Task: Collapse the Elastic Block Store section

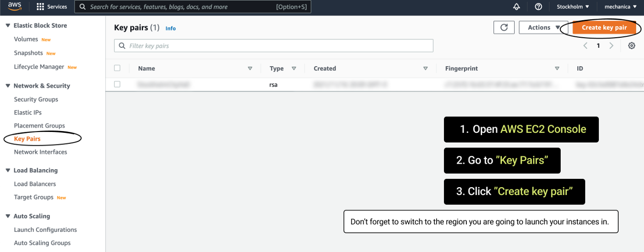Action: (8, 26)
